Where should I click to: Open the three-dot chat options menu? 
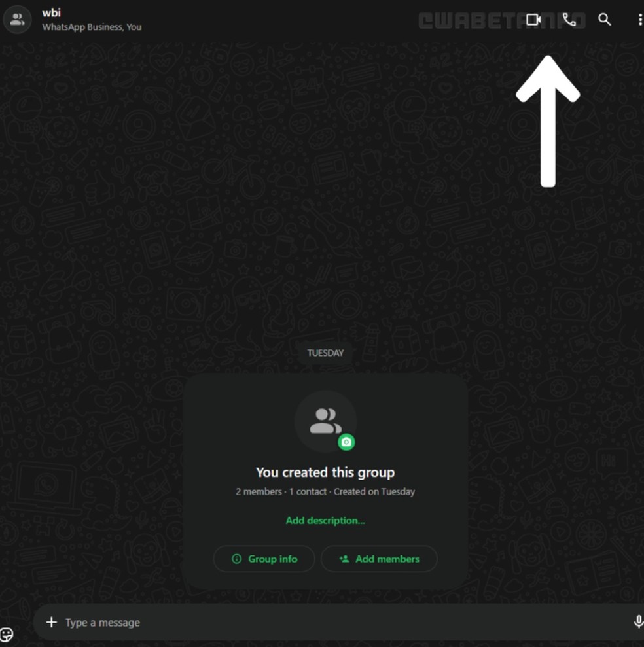tap(639, 19)
